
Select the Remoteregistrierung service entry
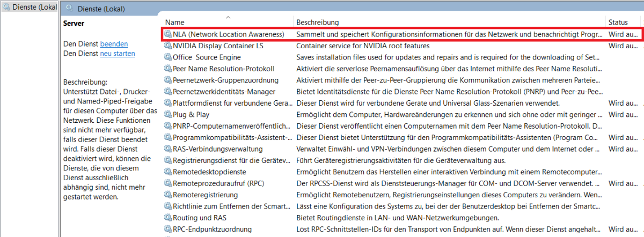point(205,195)
